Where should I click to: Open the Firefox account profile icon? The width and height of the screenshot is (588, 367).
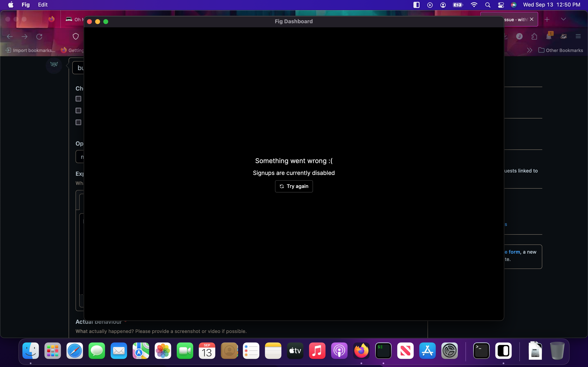519,36
